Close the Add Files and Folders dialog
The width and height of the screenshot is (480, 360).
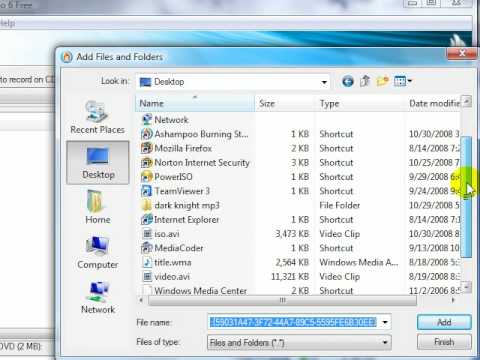pyautogui.click(x=462, y=53)
